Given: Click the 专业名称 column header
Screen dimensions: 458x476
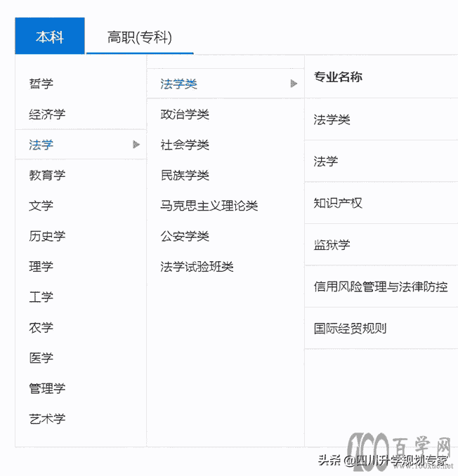Looking at the screenshot, I should pyautogui.click(x=338, y=77).
